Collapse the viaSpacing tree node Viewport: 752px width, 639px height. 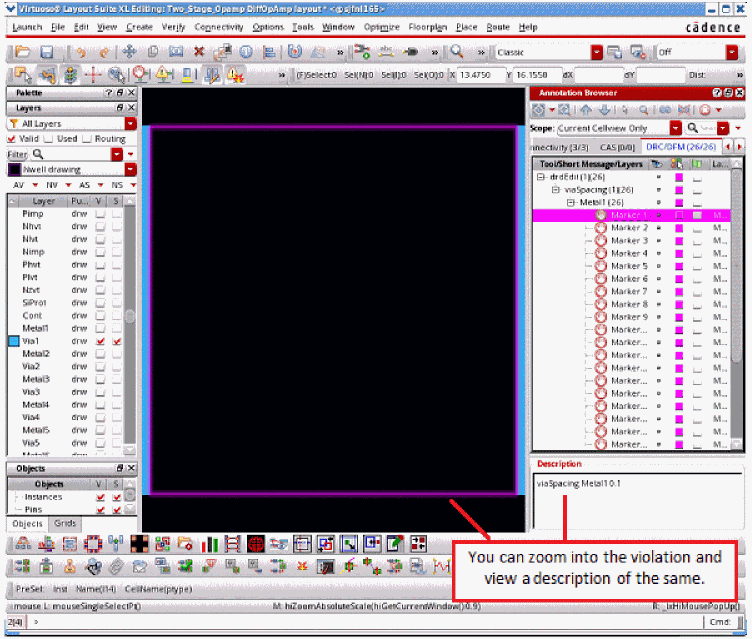point(555,190)
